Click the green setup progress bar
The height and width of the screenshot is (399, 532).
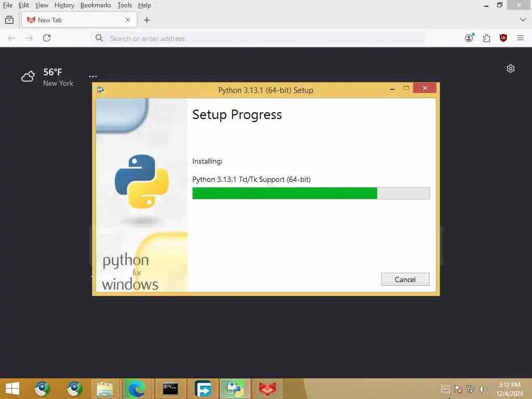click(x=311, y=193)
